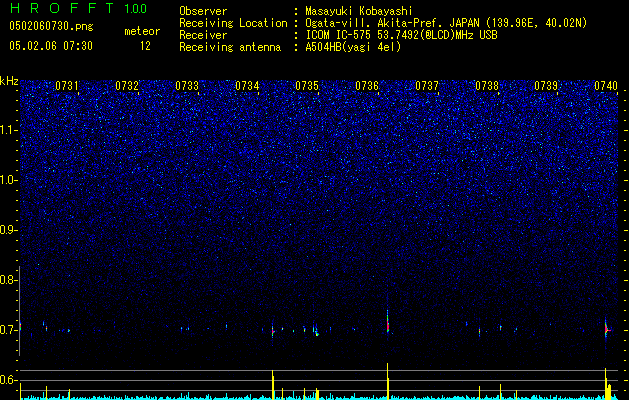Image resolution: width=629 pixels, height=400 pixels.
Task: Click antenna value A504HB(yagi 4el)
Action: 353,47
